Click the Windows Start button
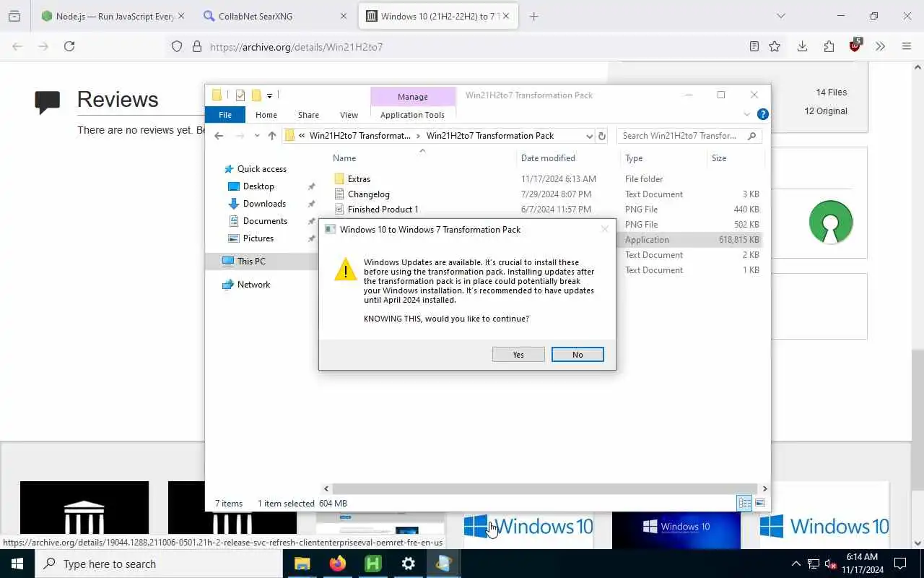The image size is (924, 578). (x=17, y=564)
